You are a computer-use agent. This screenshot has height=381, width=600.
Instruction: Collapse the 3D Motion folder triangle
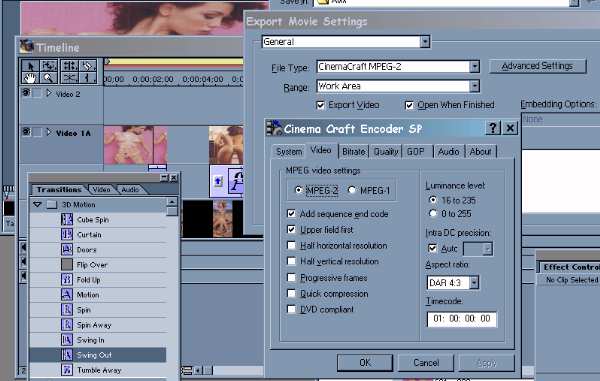[x=37, y=205]
